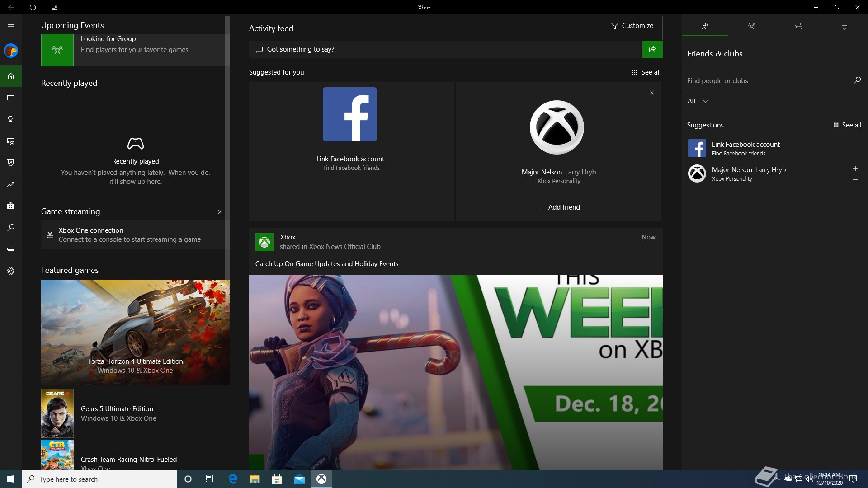Screen dimensions: 868x488
Task: Open Forza Horizon 4 featured thumbnail
Action: click(135, 332)
